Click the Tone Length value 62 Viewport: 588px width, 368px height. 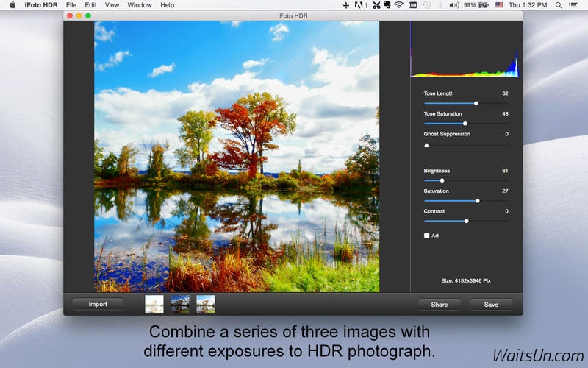505,93
